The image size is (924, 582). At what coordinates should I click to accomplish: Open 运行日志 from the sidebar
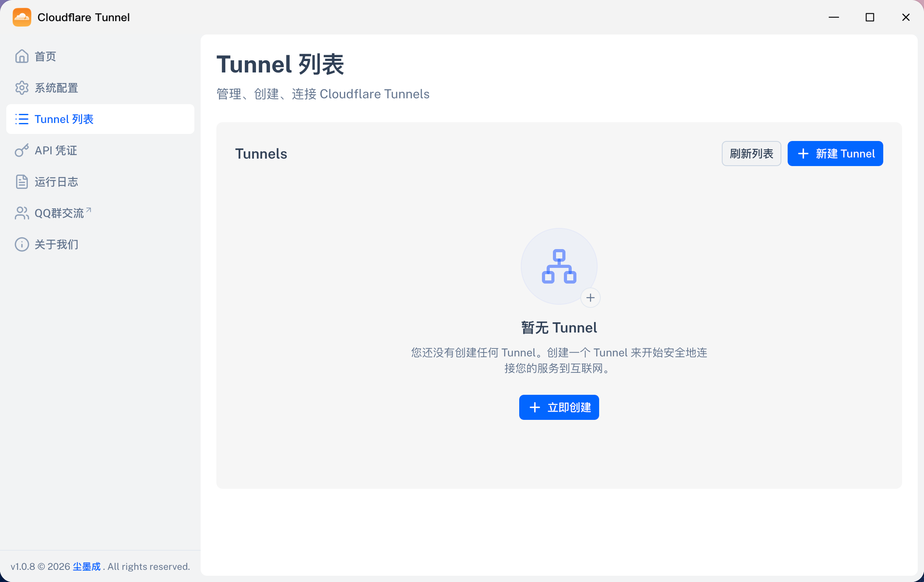(100, 182)
